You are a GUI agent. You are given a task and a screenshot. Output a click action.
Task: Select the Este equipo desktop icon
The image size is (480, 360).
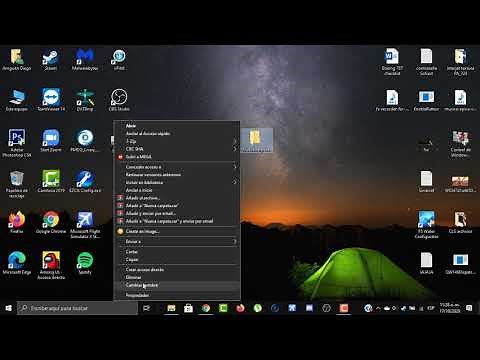[x=17, y=100]
